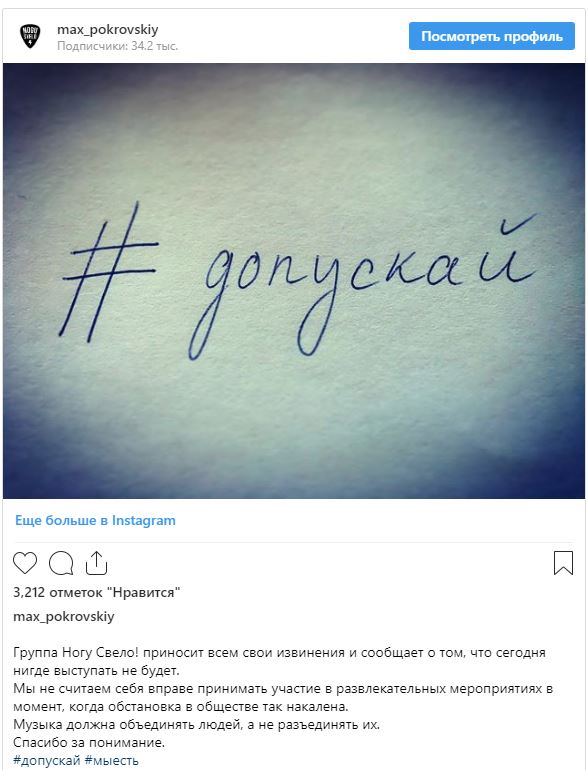This screenshot has width=588, height=770.
Task: View the 3,212 отметок "Нравится" likes count
Action: pos(97,592)
